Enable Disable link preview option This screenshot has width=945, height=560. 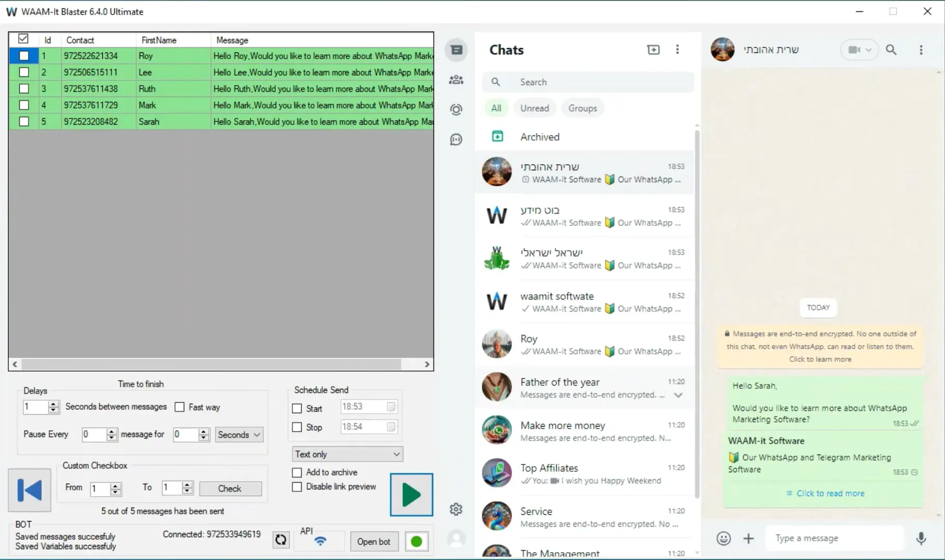click(296, 487)
